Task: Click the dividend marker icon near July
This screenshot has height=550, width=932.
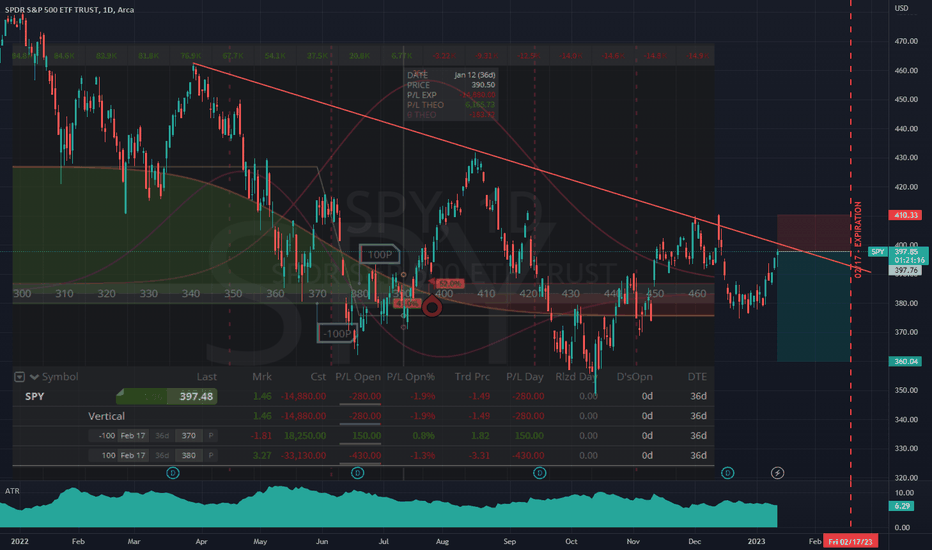Action: tap(357, 473)
